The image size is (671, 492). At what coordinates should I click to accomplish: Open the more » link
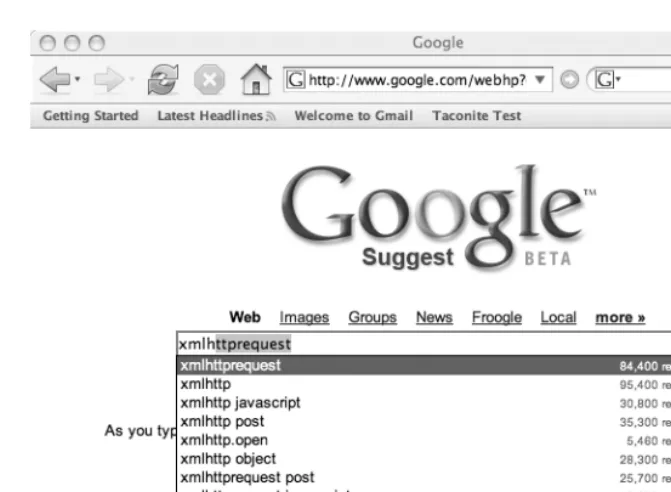[620, 317]
